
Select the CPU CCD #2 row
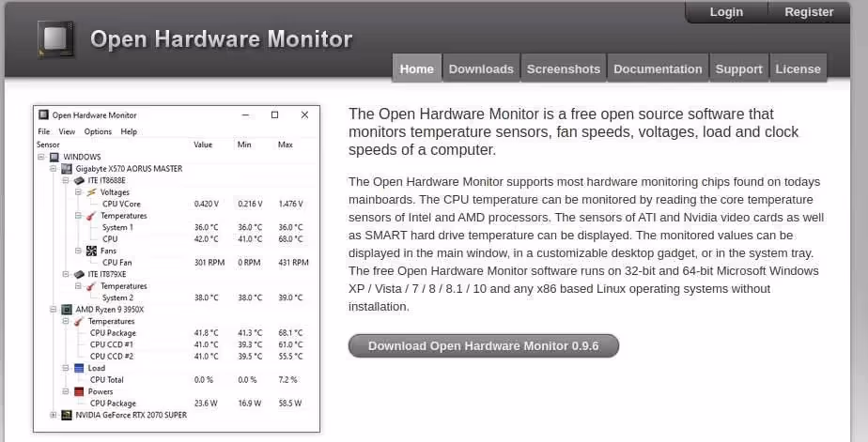pyautogui.click(x=178, y=357)
